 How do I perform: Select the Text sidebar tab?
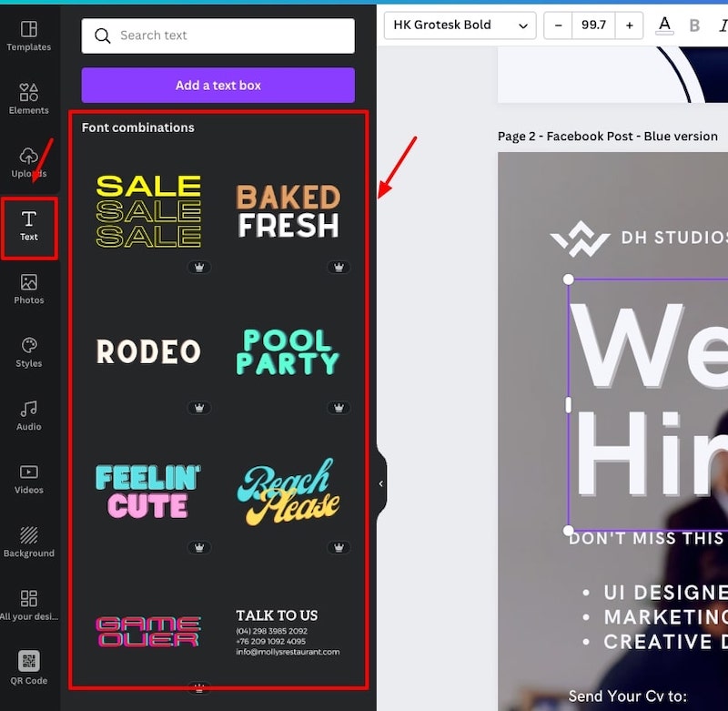pyautogui.click(x=29, y=227)
